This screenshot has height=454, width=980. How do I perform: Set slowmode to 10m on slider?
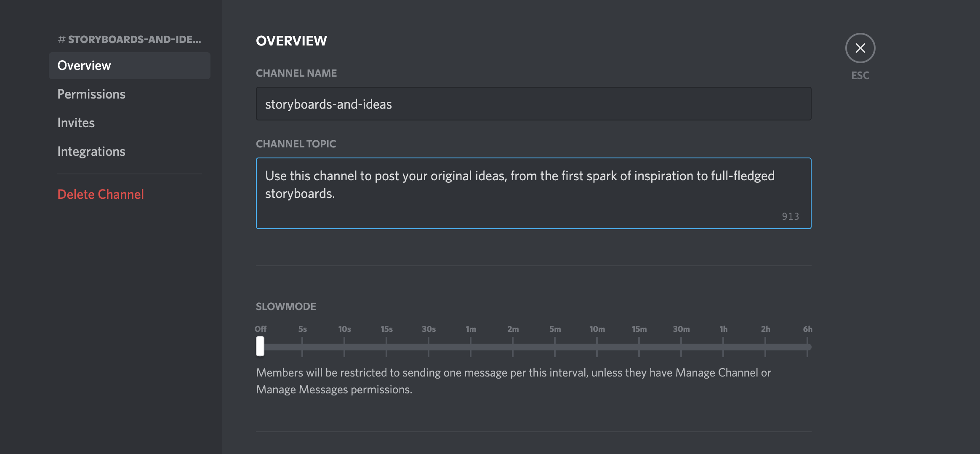pos(597,347)
